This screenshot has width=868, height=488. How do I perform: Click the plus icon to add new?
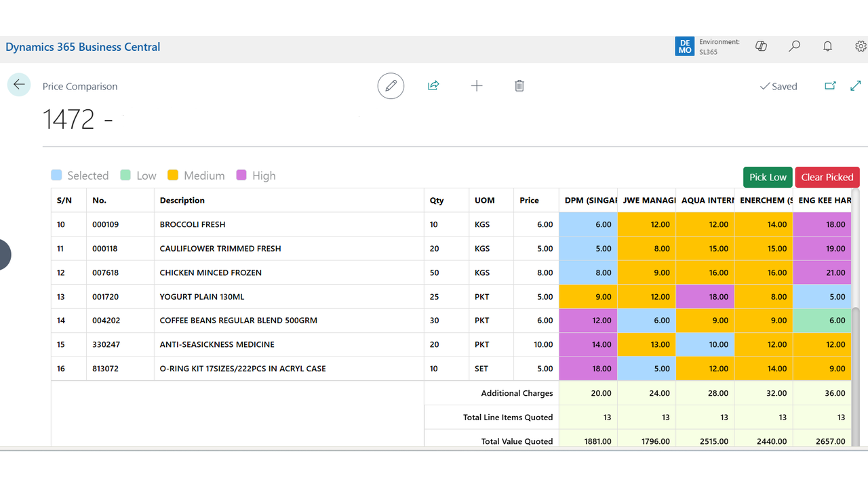pos(477,86)
